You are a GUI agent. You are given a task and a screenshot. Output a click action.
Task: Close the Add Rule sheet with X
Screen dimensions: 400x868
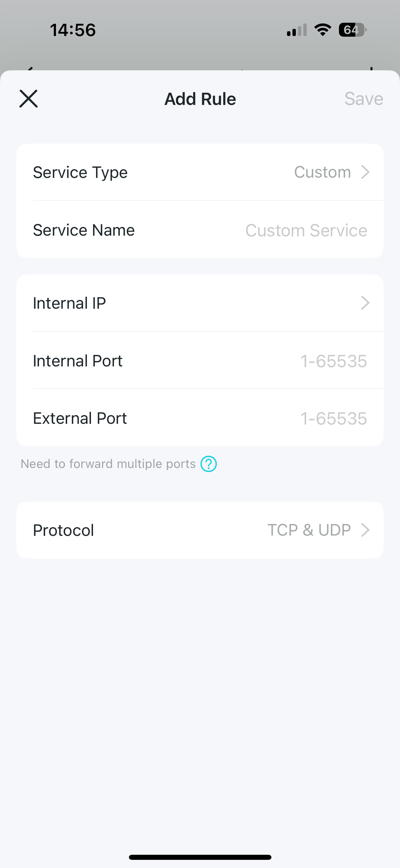pos(28,99)
